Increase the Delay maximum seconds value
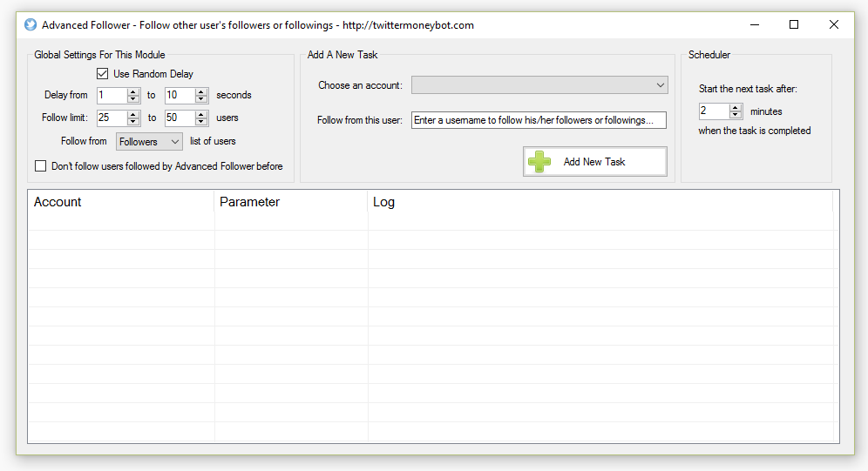868x471 pixels. point(201,91)
